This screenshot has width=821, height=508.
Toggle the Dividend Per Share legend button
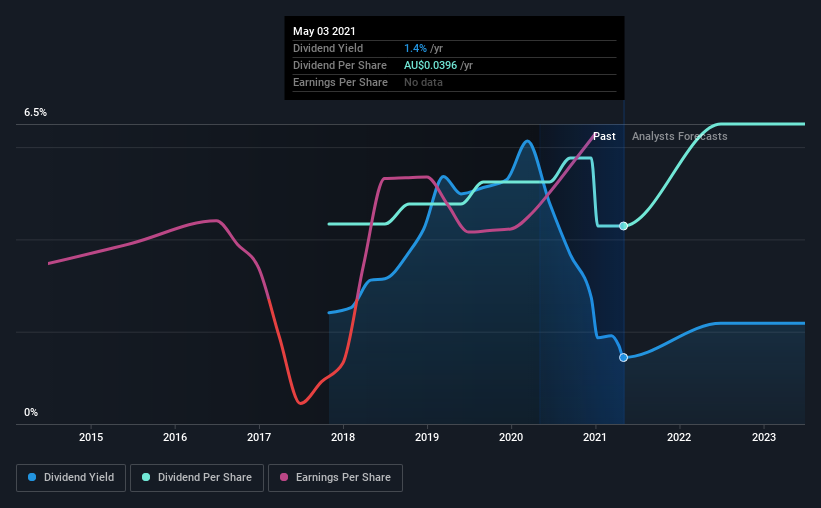pos(197,478)
